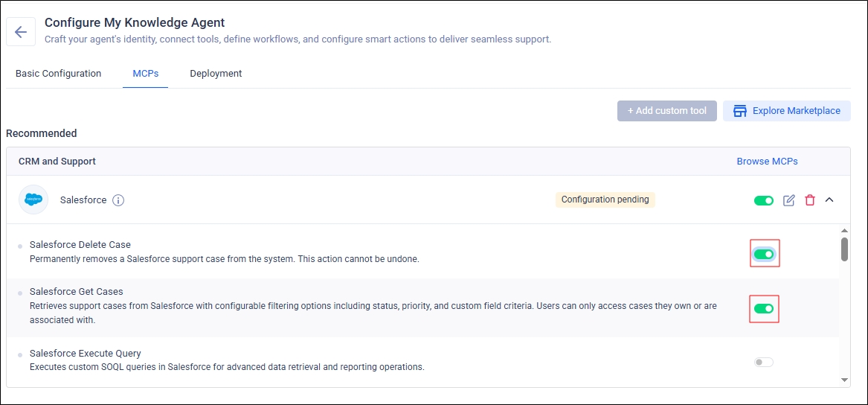Screen dimensions: 868x405
Task: Click the tools list scrollbar thumb
Action: (x=844, y=249)
